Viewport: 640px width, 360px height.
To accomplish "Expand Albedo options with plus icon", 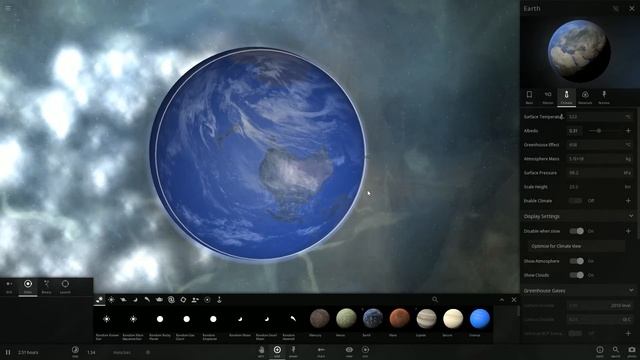I will point(628,131).
